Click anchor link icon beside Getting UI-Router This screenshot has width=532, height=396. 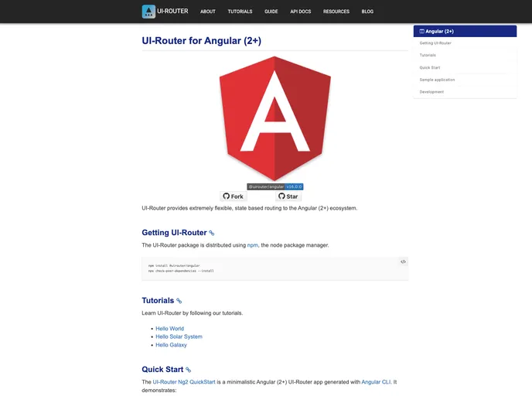(x=212, y=233)
